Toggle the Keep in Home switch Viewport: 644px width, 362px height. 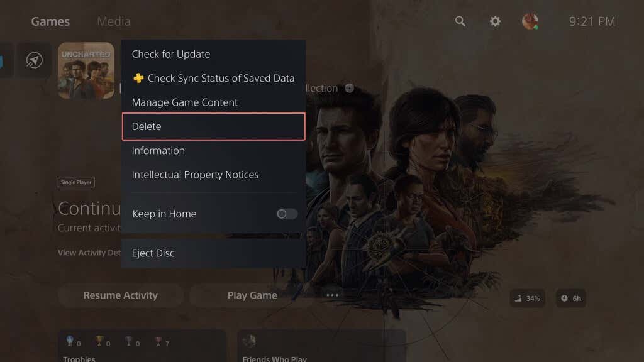tap(287, 214)
